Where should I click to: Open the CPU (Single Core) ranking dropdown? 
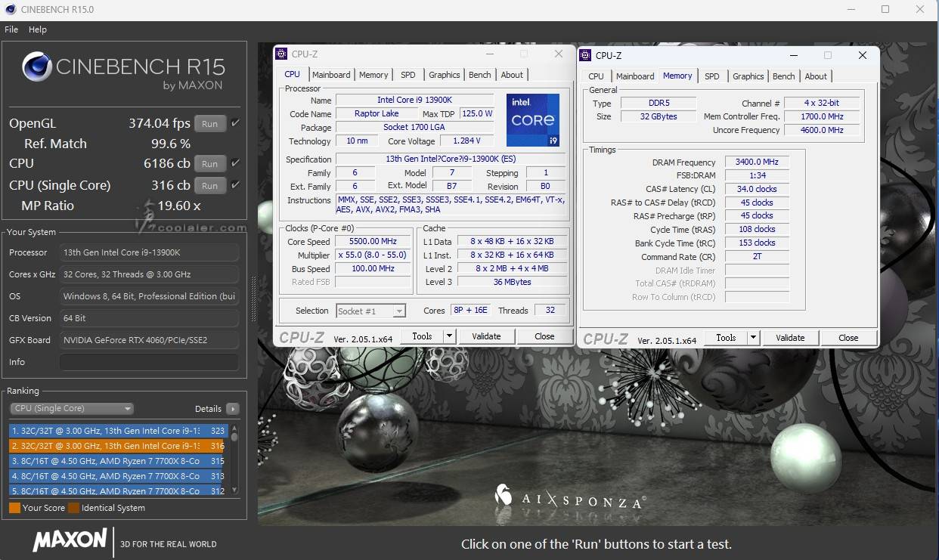click(72, 409)
